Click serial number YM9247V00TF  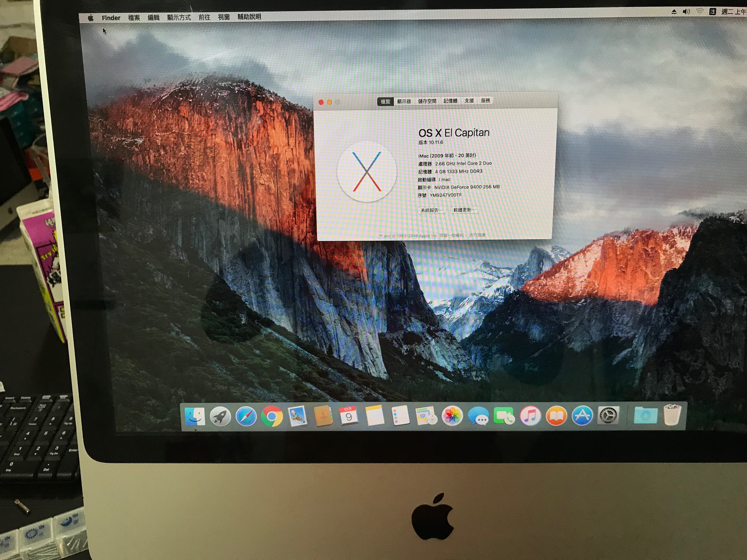pos(445,195)
